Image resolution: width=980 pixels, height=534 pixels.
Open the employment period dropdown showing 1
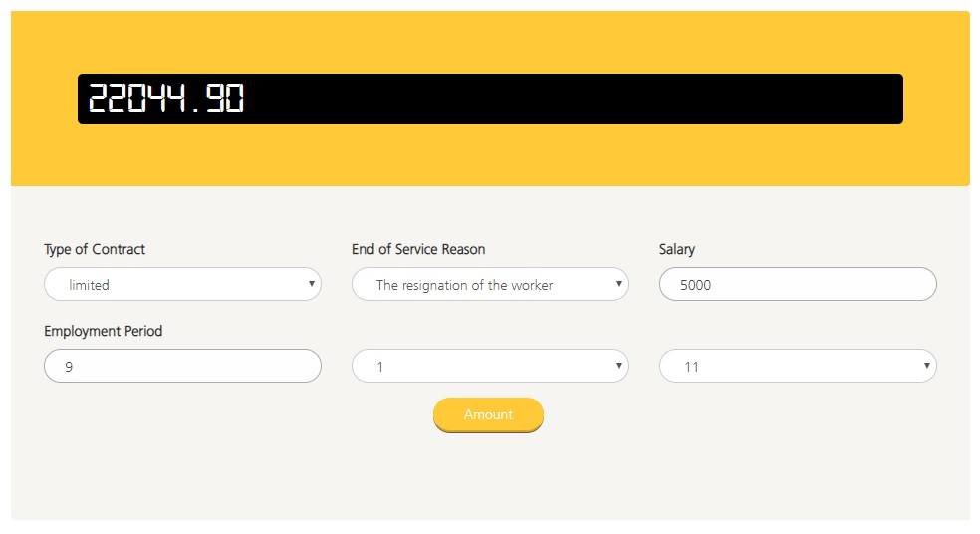pyautogui.click(x=490, y=366)
